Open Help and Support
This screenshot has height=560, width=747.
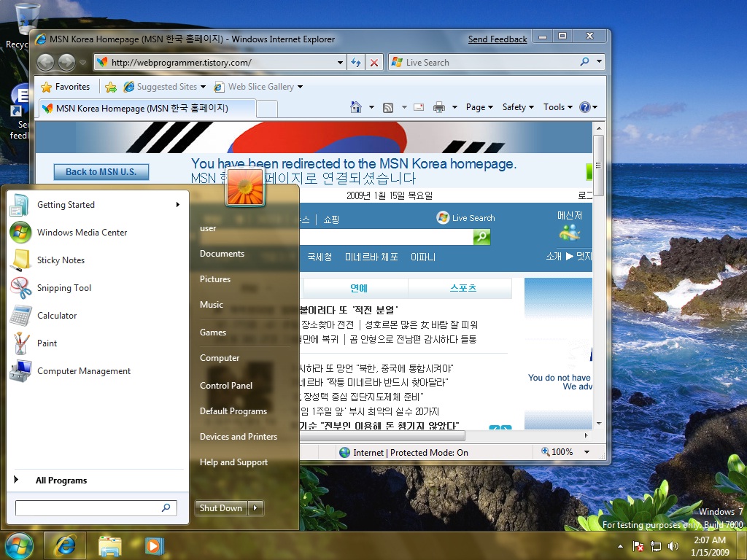tap(234, 462)
